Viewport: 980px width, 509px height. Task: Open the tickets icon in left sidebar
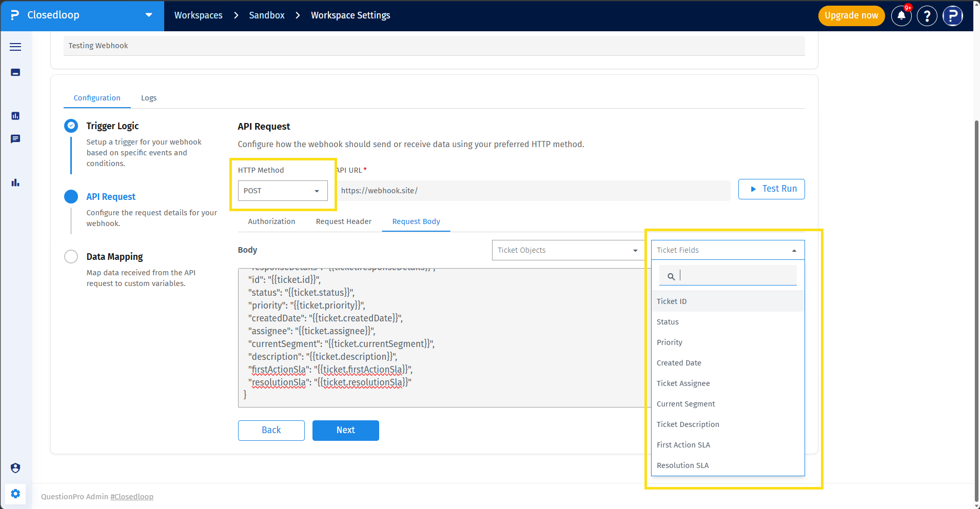tap(15, 72)
